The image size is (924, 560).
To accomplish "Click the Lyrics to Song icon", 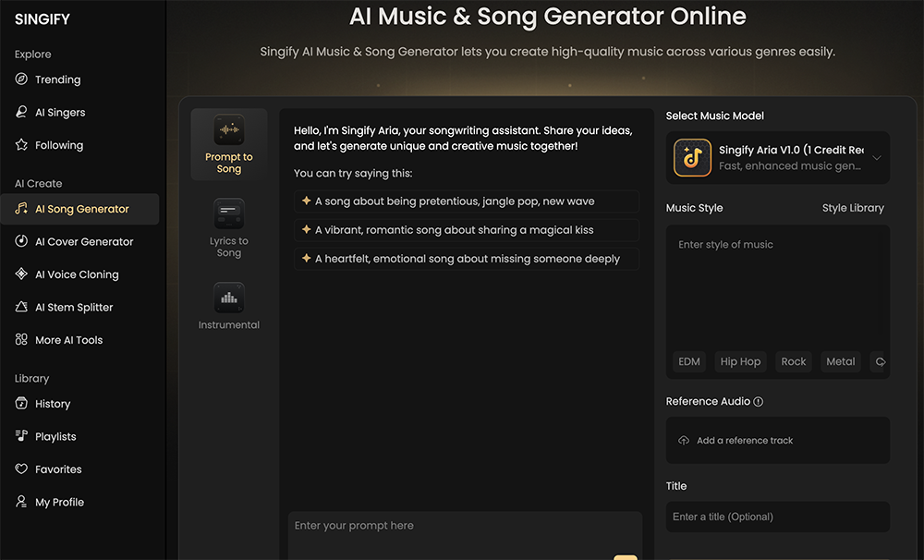I will click(x=228, y=213).
